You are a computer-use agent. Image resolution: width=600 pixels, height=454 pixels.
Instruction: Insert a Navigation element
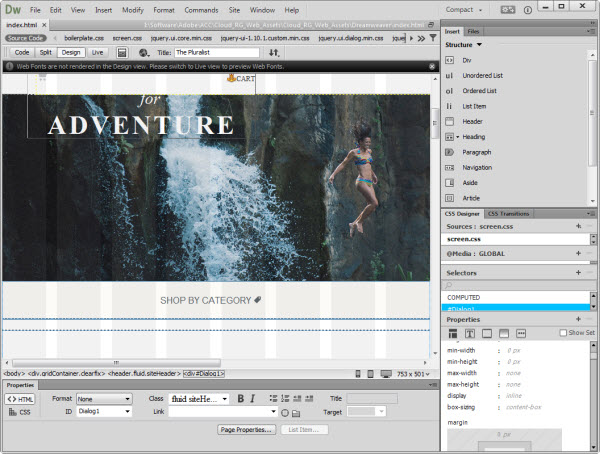click(477, 167)
